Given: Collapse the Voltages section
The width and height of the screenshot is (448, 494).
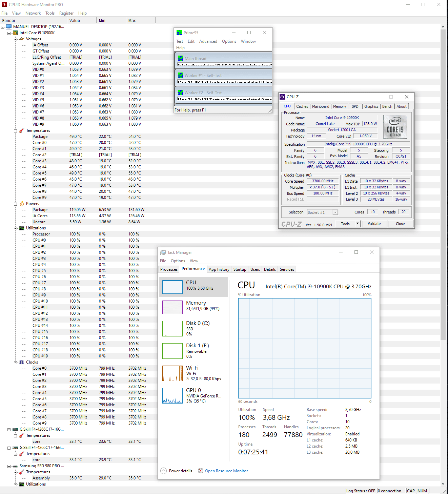Looking at the screenshot, I should (16, 39).
